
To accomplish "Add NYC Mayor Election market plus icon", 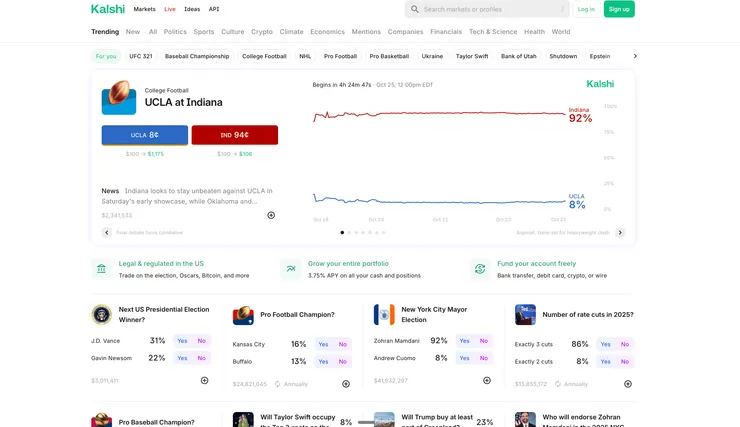I will coord(487,380).
